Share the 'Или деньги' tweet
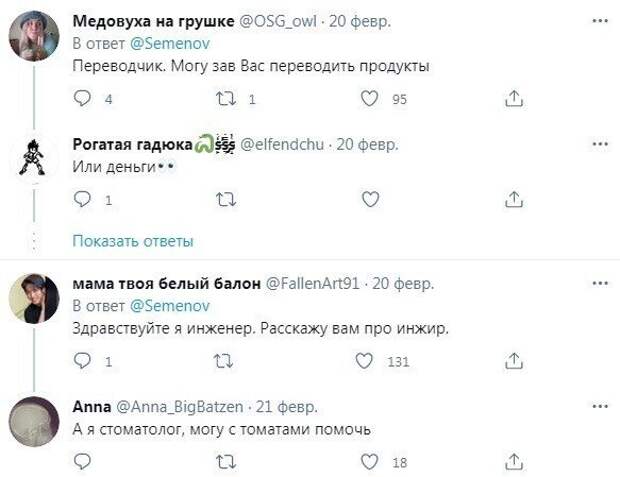Image resolution: width=620 pixels, height=477 pixels. 514,200
